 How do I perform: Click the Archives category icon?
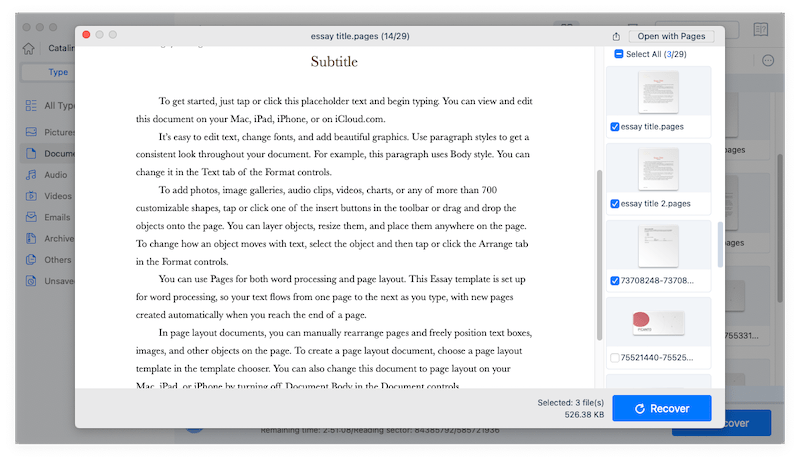click(31, 238)
